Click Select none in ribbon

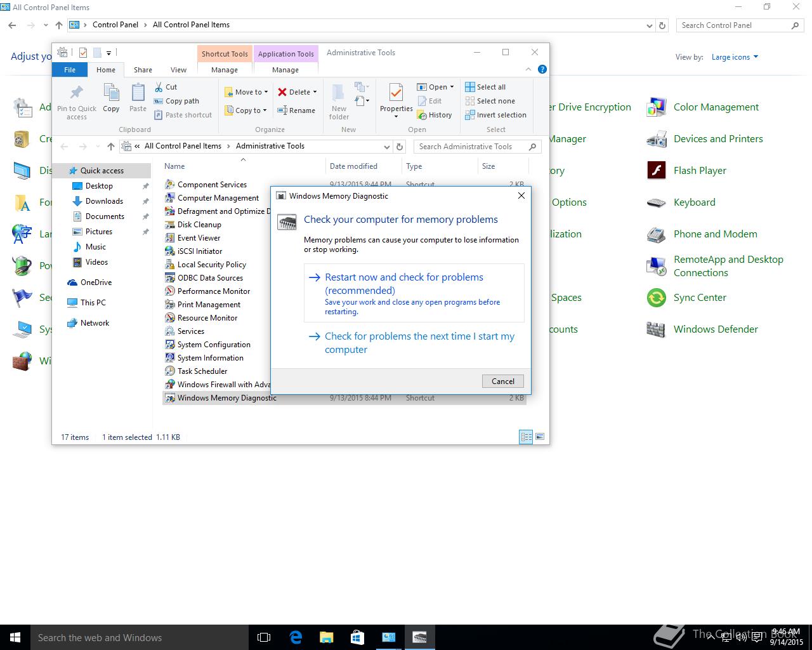[x=490, y=101]
